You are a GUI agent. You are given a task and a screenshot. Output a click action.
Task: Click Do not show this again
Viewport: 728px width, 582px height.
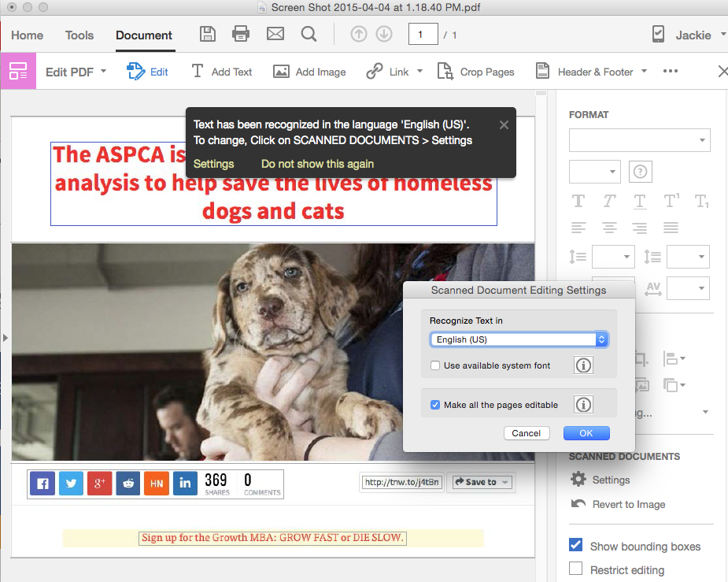pos(318,164)
